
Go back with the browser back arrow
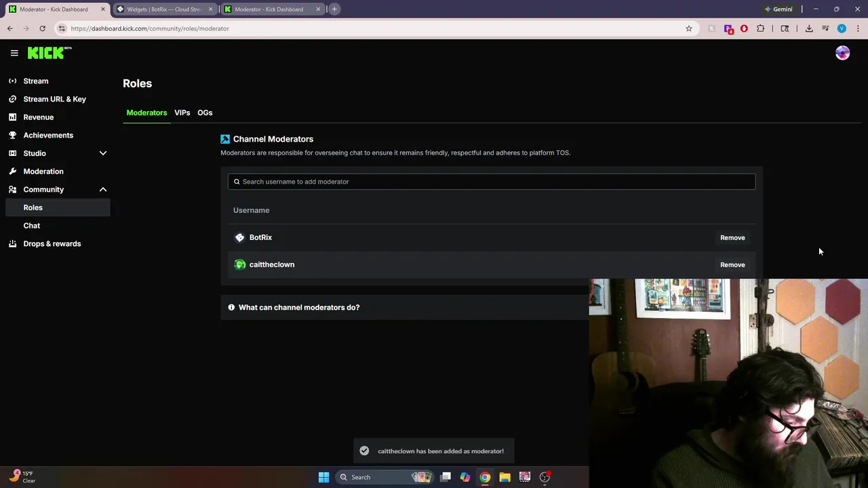tap(9, 28)
